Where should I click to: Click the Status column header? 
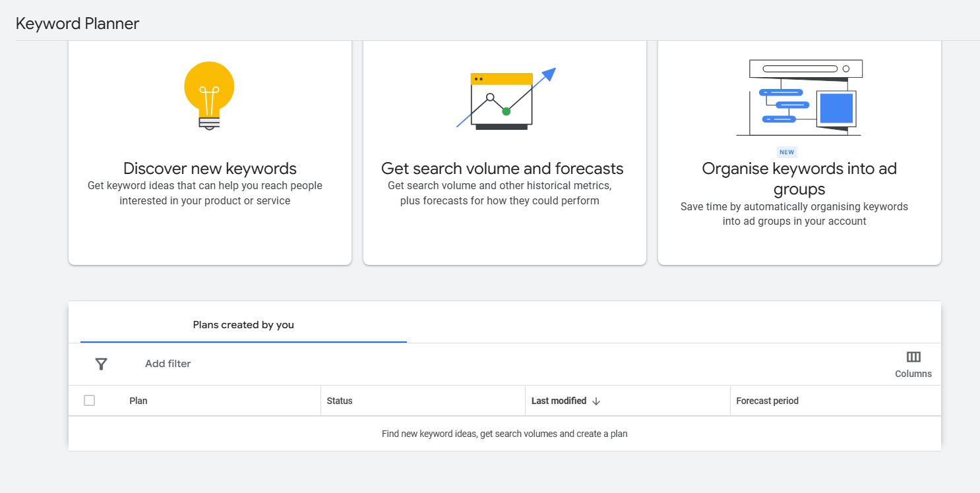pyautogui.click(x=339, y=400)
